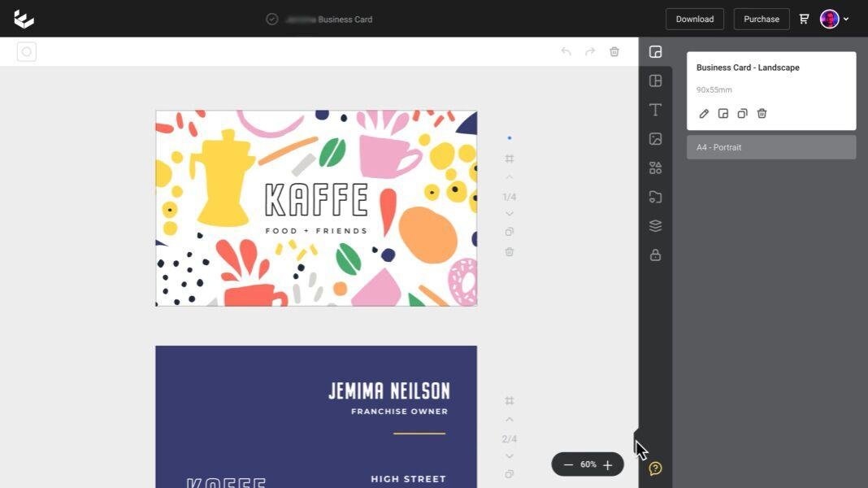
Task: Select the FRANCHISE OWNER text
Action: click(x=399, y=412)
